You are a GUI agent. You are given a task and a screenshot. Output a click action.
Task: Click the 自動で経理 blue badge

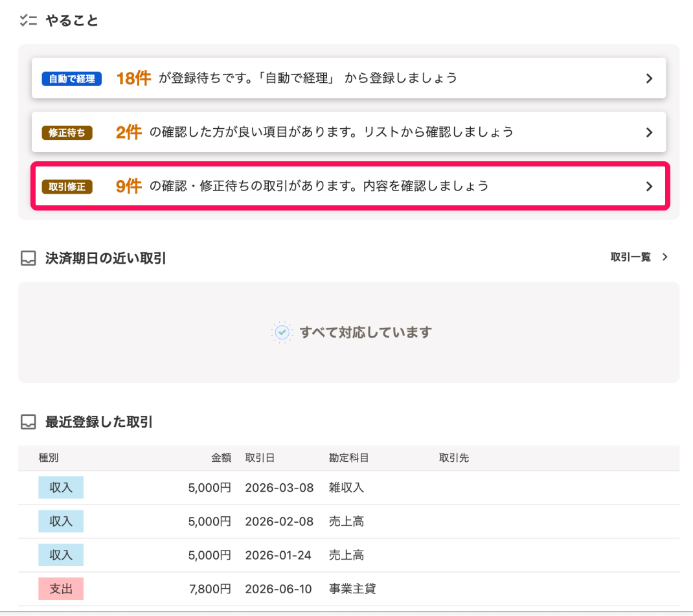(72, 78)
